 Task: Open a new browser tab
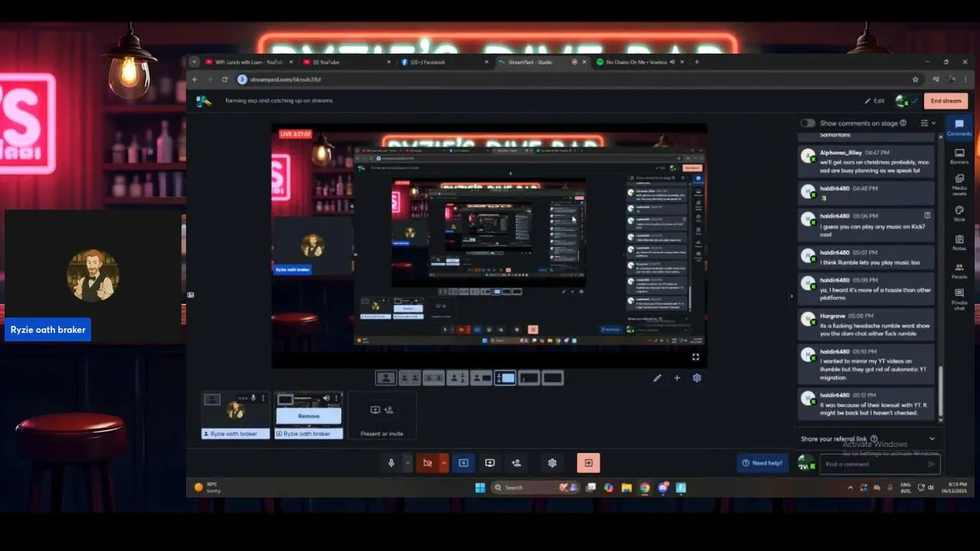[x=697, y=62]
